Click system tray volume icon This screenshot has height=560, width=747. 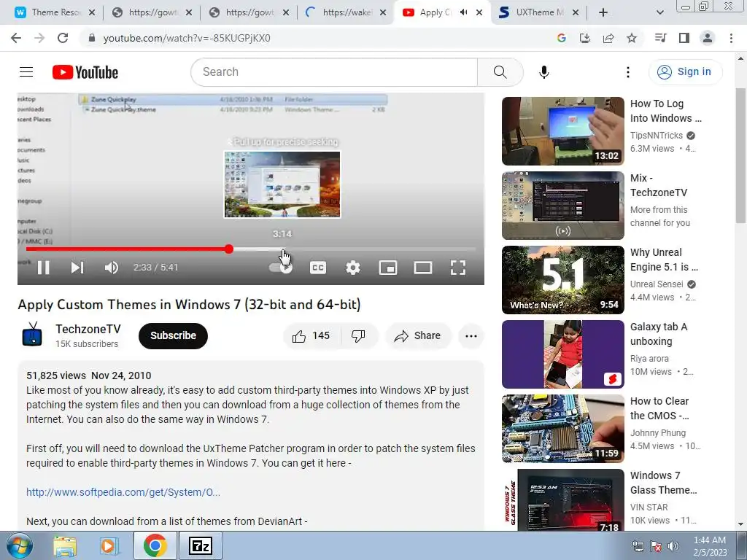coord(673,546)
